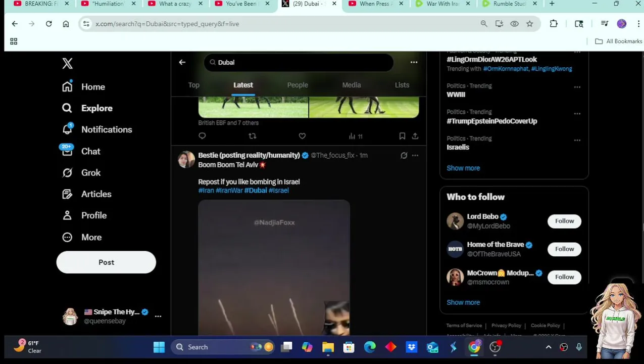Open the #Dubai hashtag
Viewport: 644px width, 364px height.
(x=256, y=191)
